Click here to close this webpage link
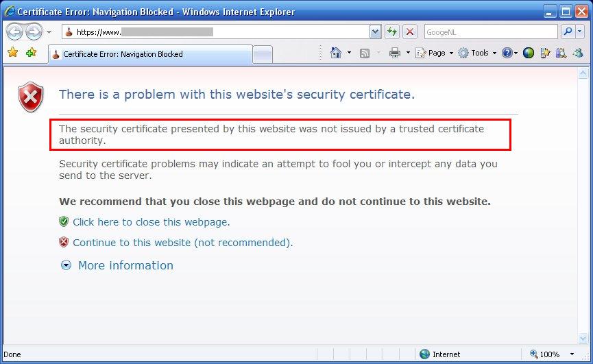The image size is (593, 364). [151, 222]
